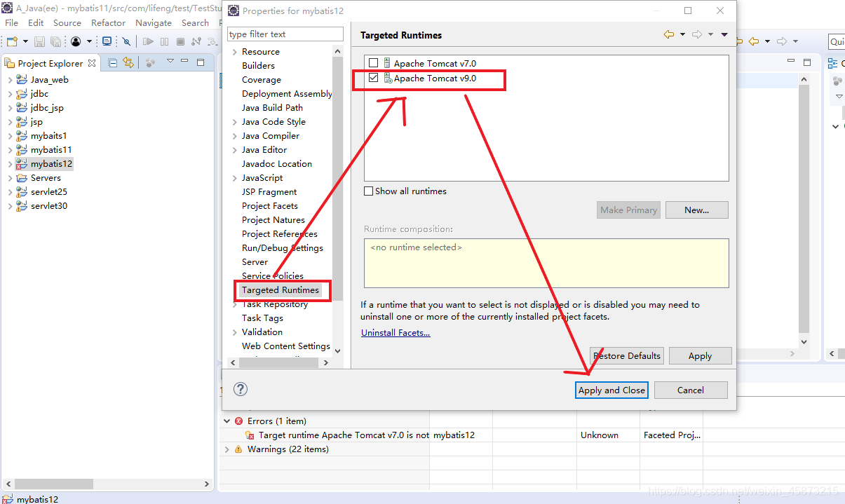Screen dimensions: 845x504
Task: Open the Refactor menu
Action: (x=108, y=22)
